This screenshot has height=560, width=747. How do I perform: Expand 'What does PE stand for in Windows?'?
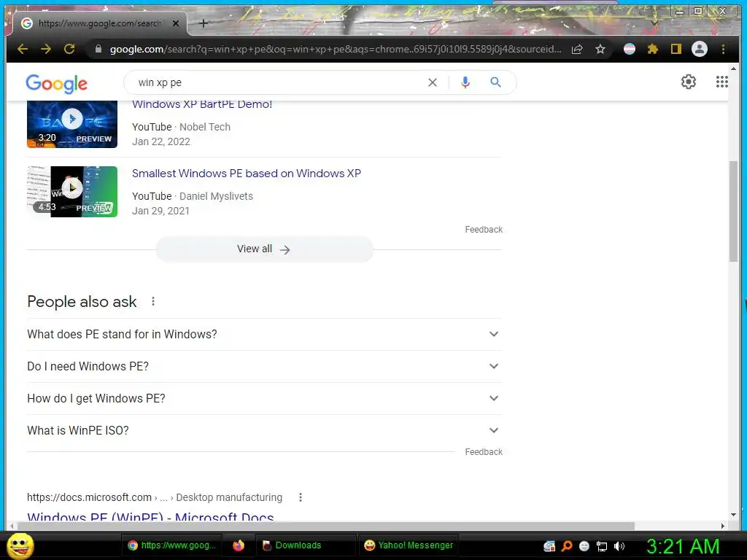(x=264, y=334)
